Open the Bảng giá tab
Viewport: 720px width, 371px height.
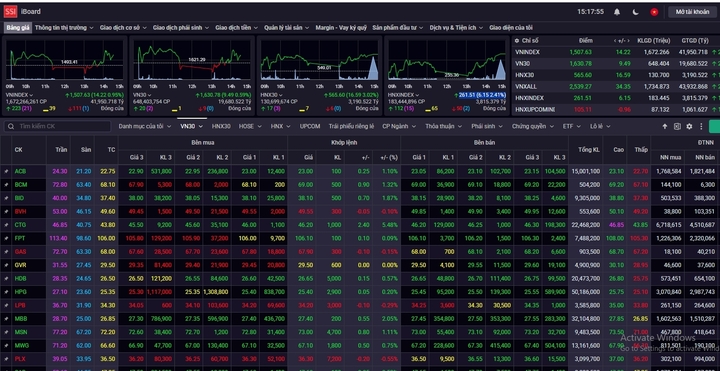pos(18,28)
